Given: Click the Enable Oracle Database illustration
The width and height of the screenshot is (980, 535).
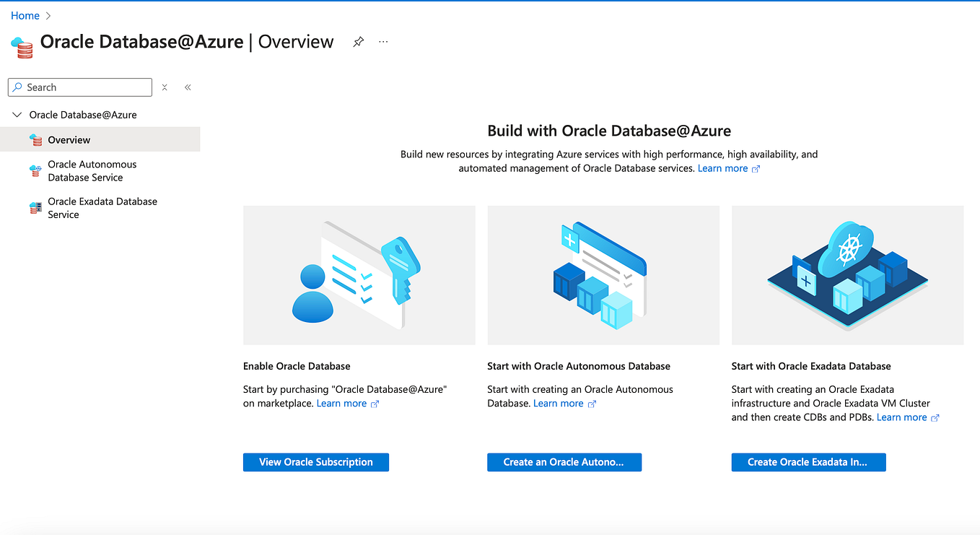Looking at the screenshot, I should click(x=359, y=274).
